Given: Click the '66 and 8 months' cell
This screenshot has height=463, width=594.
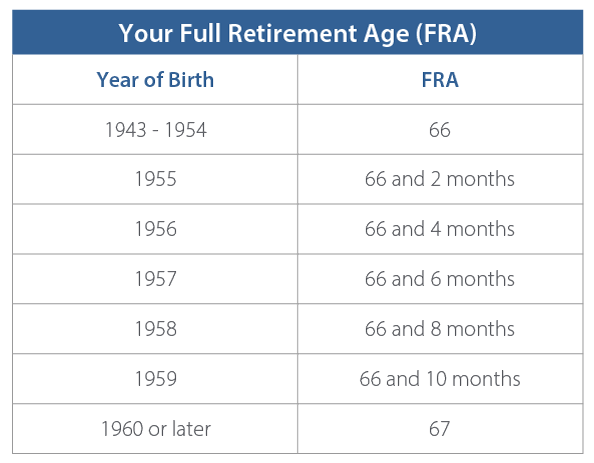Looking at the screenshot, I should [x=440, y=328].
